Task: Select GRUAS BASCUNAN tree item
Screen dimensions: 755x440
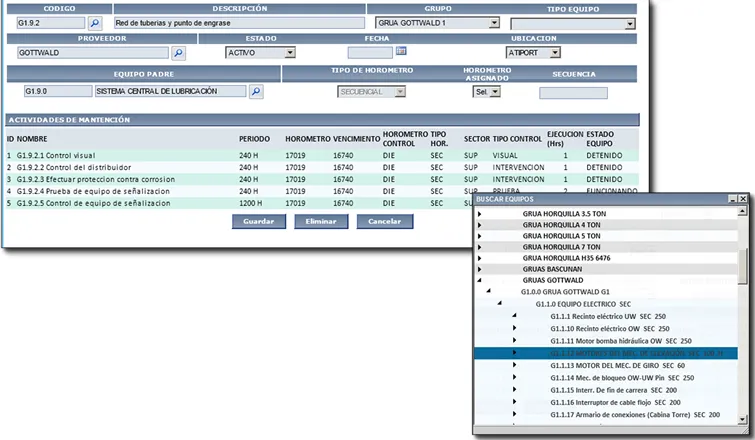Action: (552, 269)
